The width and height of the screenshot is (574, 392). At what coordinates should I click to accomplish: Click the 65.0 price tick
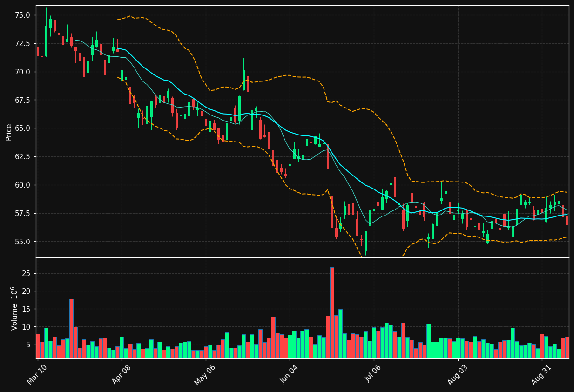23,128
